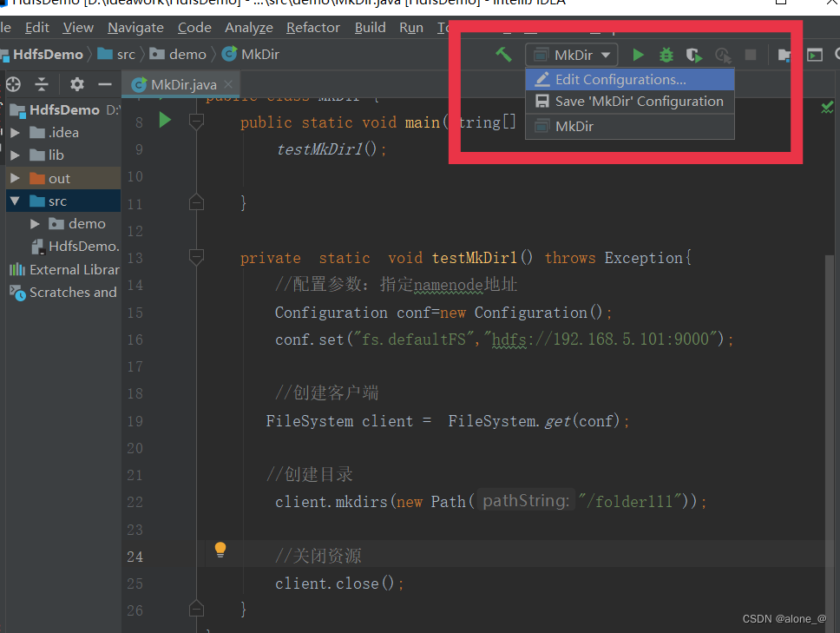Click the hdfs://192.168.5.101:9000 string
This screenshot has height=633, width=840.
(x=600, y=339)
